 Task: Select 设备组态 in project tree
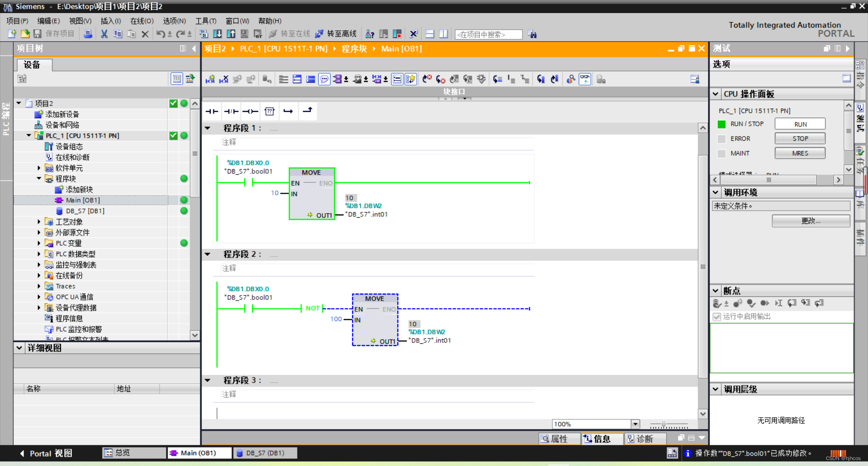69,147
